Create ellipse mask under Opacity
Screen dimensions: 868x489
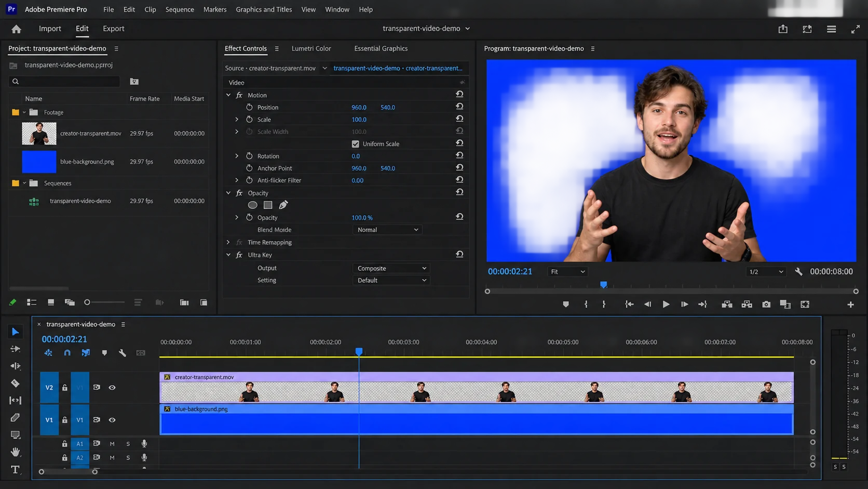pyautogui.click(x=253, y=205)
